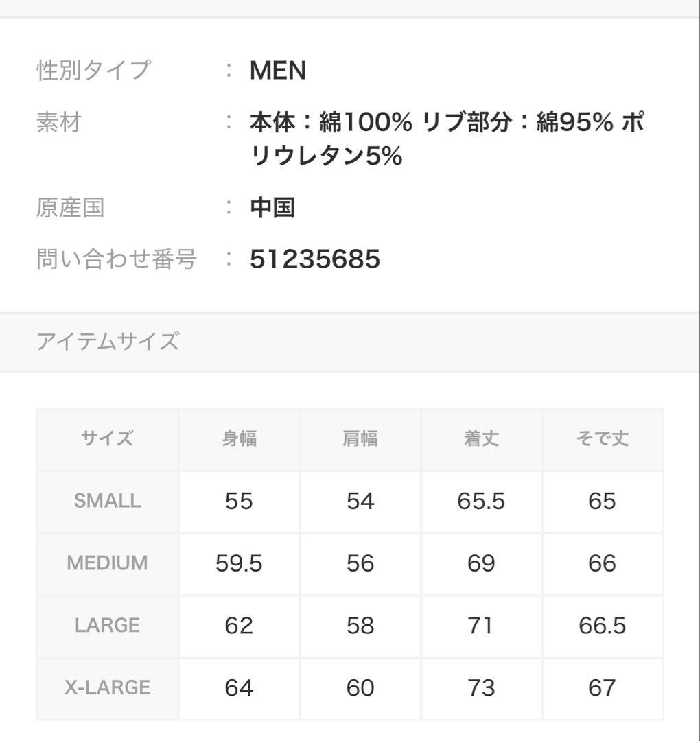Click the 59.5 body width cell
700x741 pixels.
(x=239, y=563)
